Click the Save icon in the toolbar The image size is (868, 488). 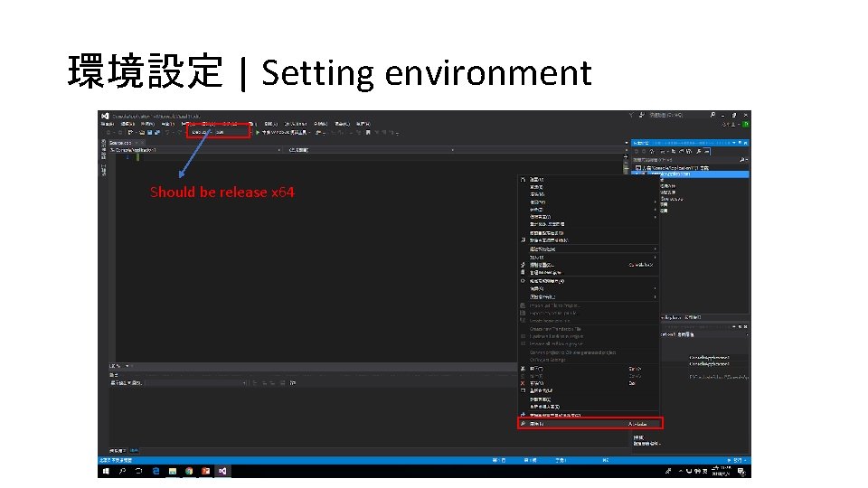[149, 132]
